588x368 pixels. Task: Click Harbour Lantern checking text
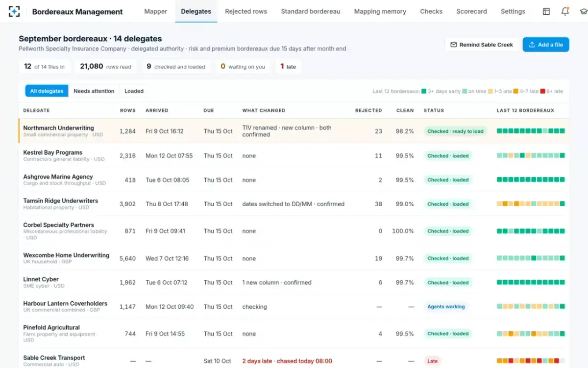(254, 307)
